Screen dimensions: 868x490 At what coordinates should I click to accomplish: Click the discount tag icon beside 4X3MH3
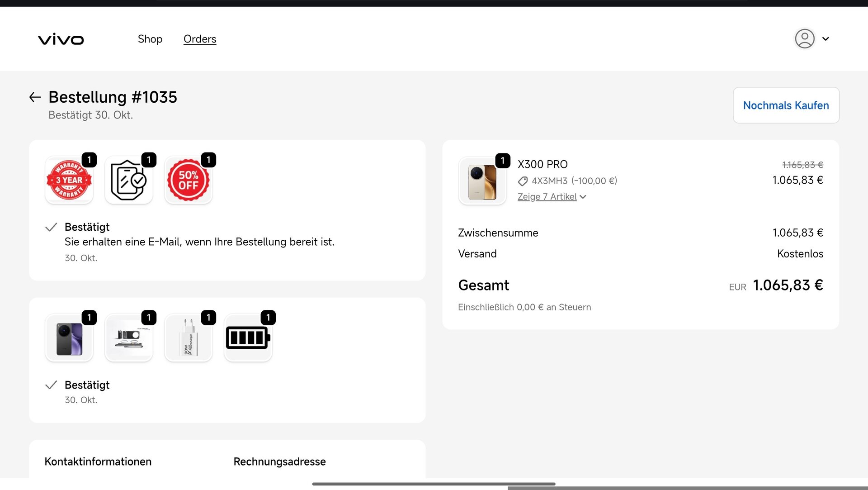coord(523,181)
